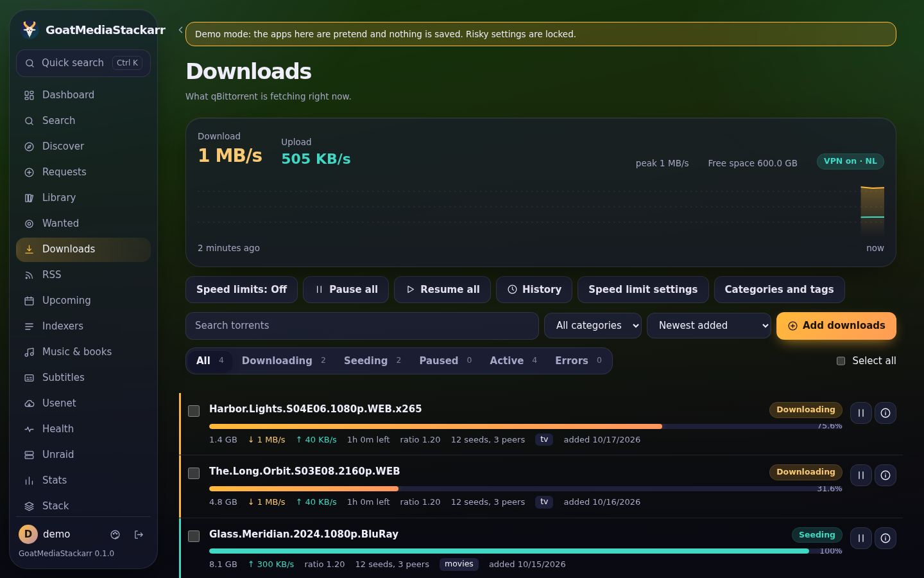Open Discover from the sidebar
The image size is (924, 578).
pos(83,146)
